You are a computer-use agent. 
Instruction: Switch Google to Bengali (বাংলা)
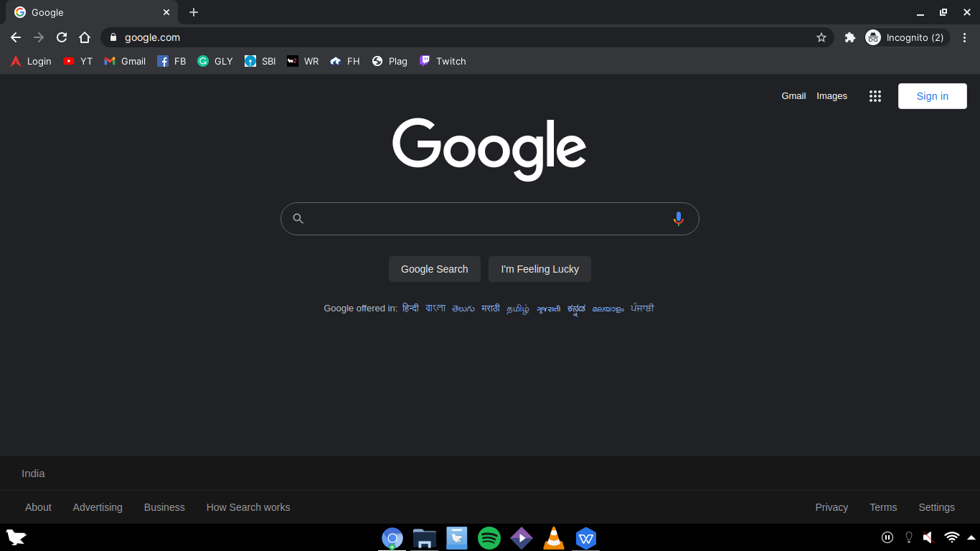tap(435, 309)
